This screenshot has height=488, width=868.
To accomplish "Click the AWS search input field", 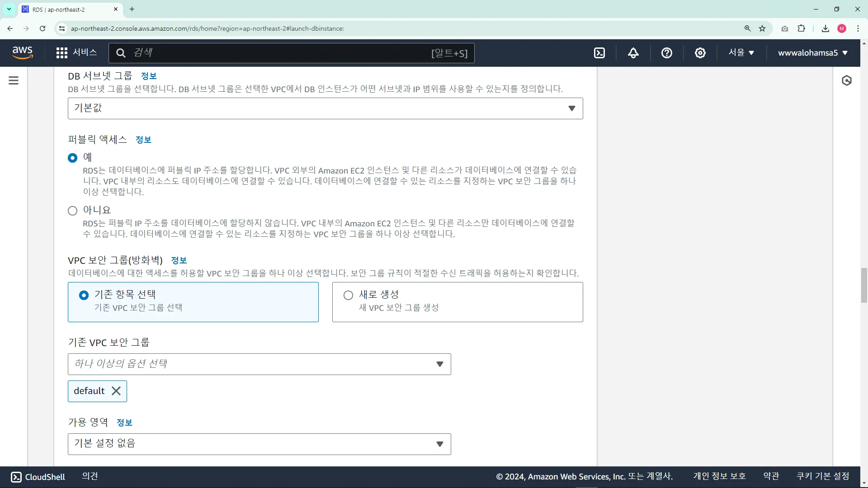I will coord(280,53).
